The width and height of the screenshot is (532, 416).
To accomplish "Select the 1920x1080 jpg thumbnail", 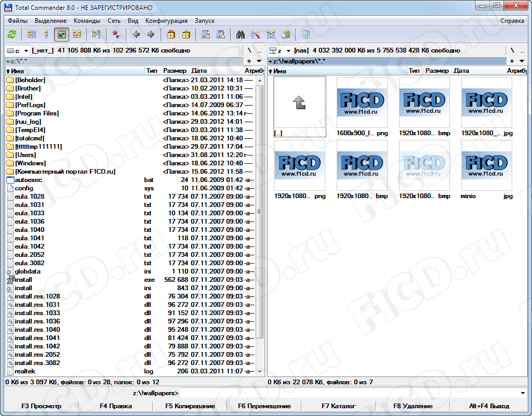I will point(486,107).
